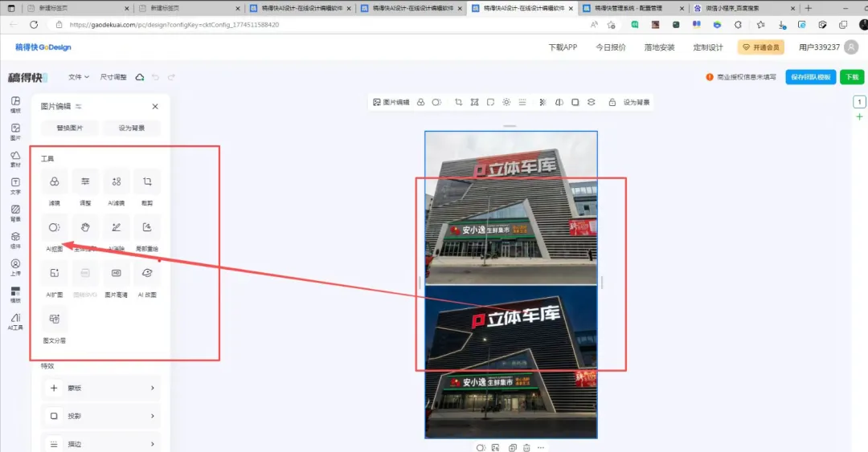This screenshot has height=452, width=868.
Task: Select page 1 thumbnail indicator
Action: pyautogui.click(x=859, y=102)
